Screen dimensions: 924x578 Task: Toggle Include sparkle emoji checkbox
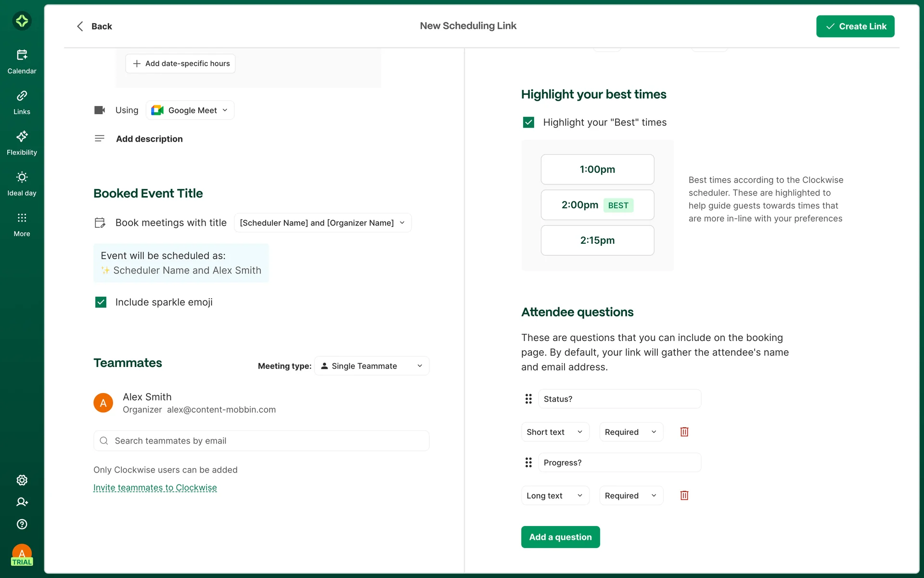point(101,302)
